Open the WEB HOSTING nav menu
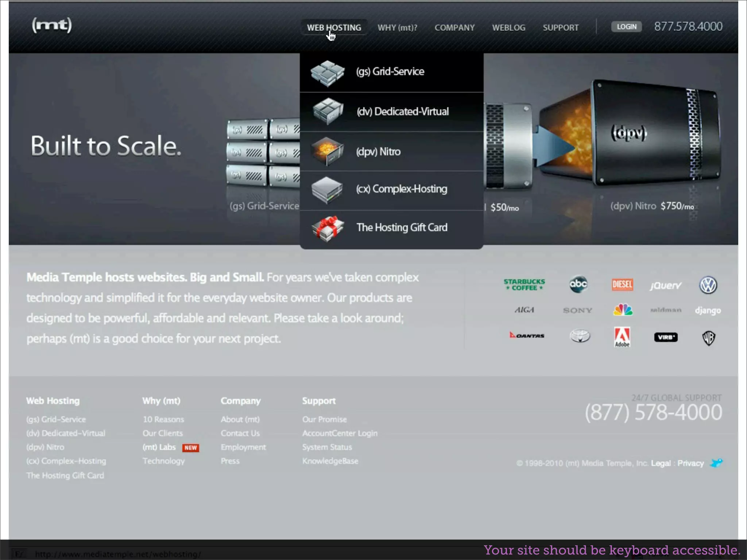This screenshot has width=747, height=560. [334, 28]
